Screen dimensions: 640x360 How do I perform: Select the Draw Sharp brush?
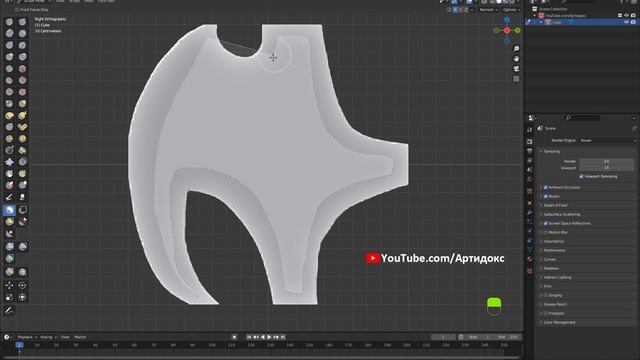click(22, 22)
